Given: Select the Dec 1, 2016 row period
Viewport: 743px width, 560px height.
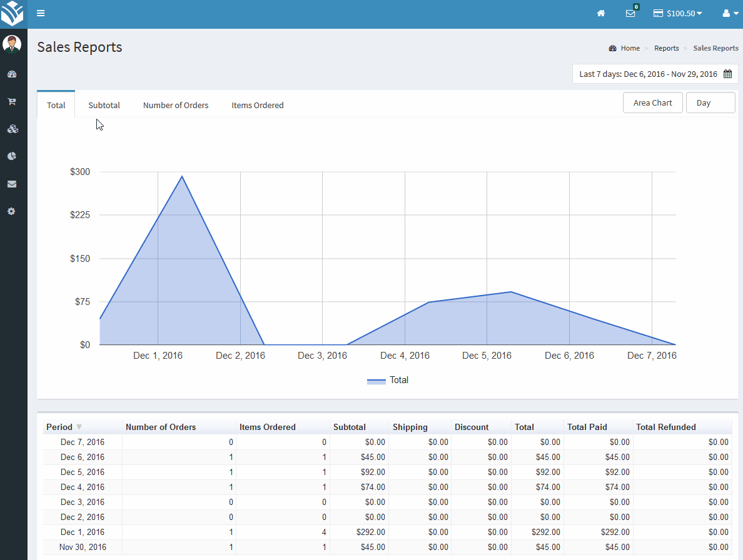Looking at the screenshot, I should click(x=83, y=532).
